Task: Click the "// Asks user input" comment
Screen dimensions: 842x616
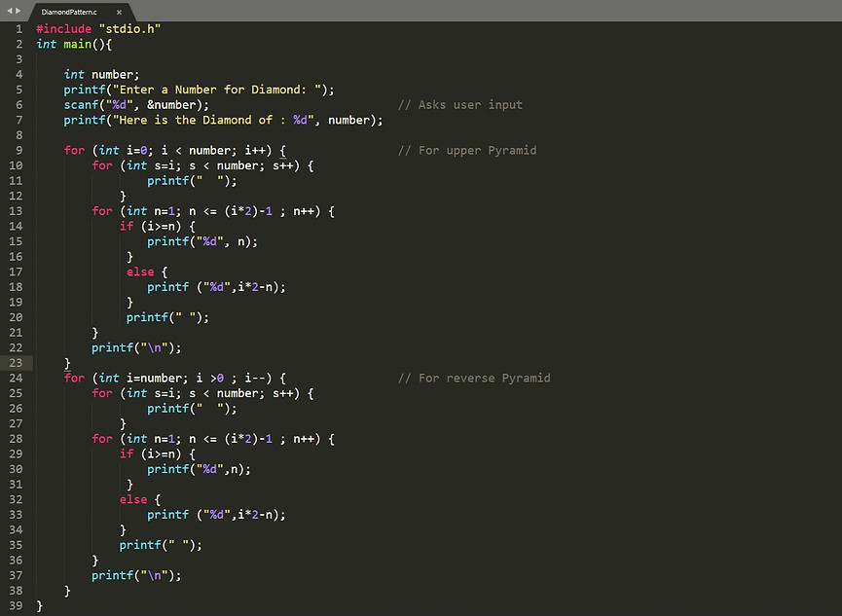Action: (460, 105)
